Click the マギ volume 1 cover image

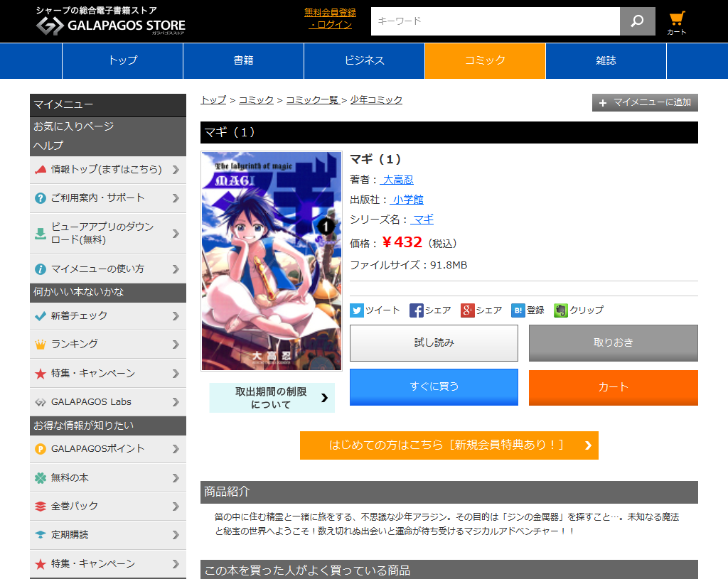pyautogui.click(x=272, y=261)
